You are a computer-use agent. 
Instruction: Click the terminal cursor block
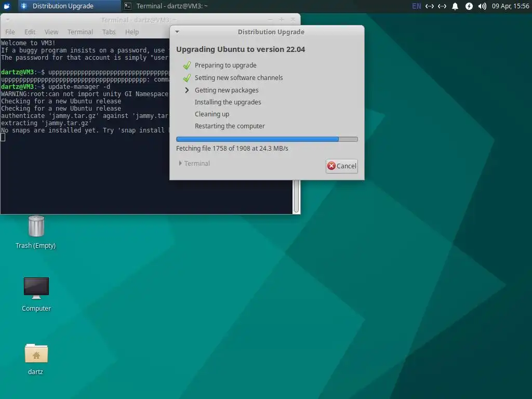(3, 137)
